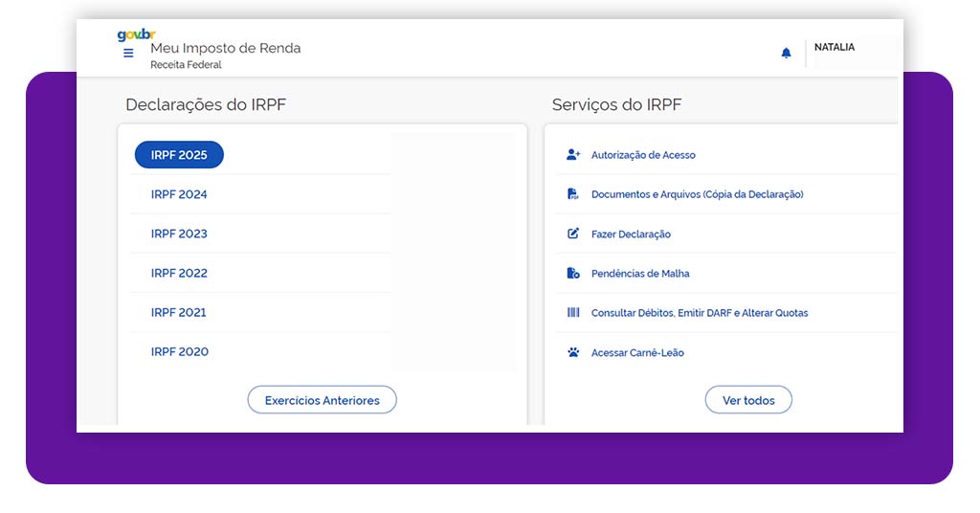This screenshot has height=513, width=980.
Task: Open Documentos e Arquivos (Cópia da Declaração)
Action: 697,194
